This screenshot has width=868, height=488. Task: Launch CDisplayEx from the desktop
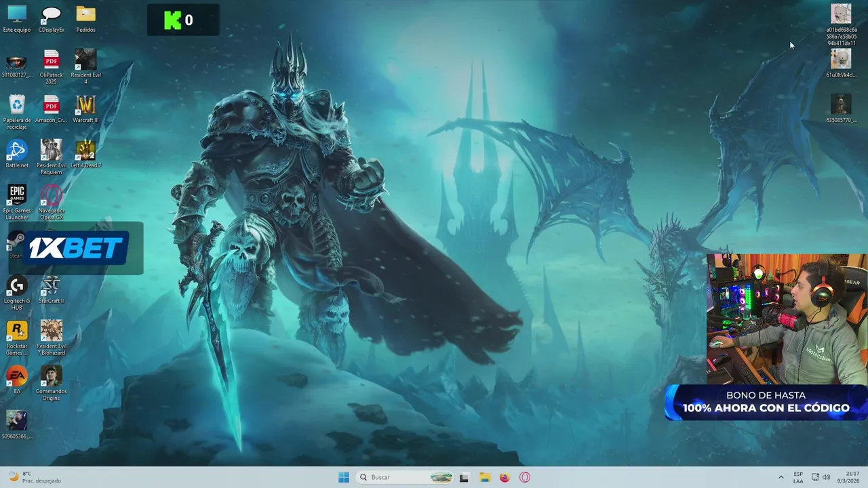point(52,19)
